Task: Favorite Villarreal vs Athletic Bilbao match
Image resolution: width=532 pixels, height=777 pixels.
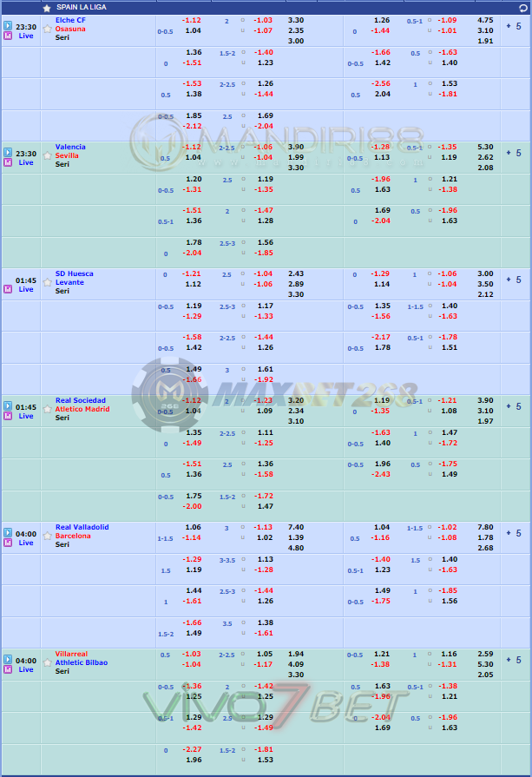Action: point(47,663)
